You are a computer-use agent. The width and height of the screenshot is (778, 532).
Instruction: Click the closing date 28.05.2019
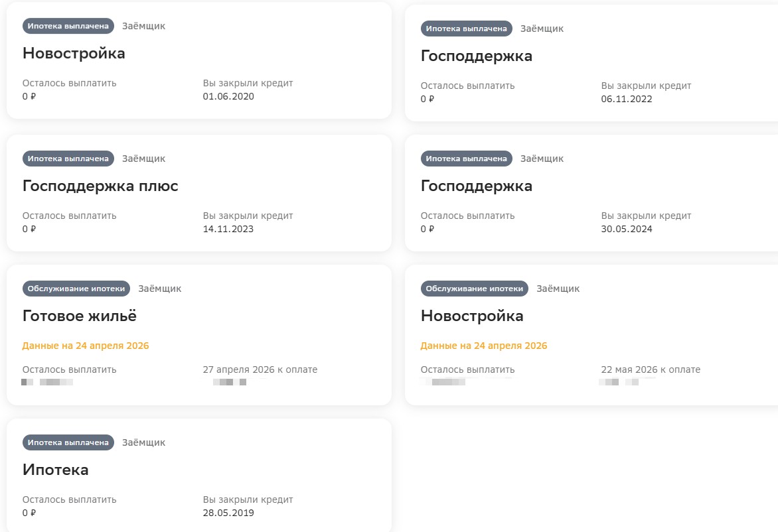point(228,513)
